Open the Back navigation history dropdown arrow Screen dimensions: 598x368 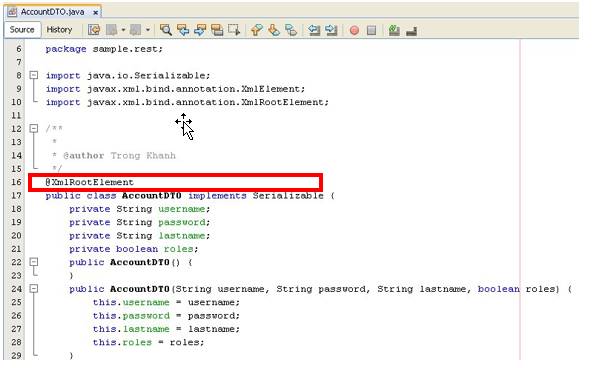[x=123, y=30]
